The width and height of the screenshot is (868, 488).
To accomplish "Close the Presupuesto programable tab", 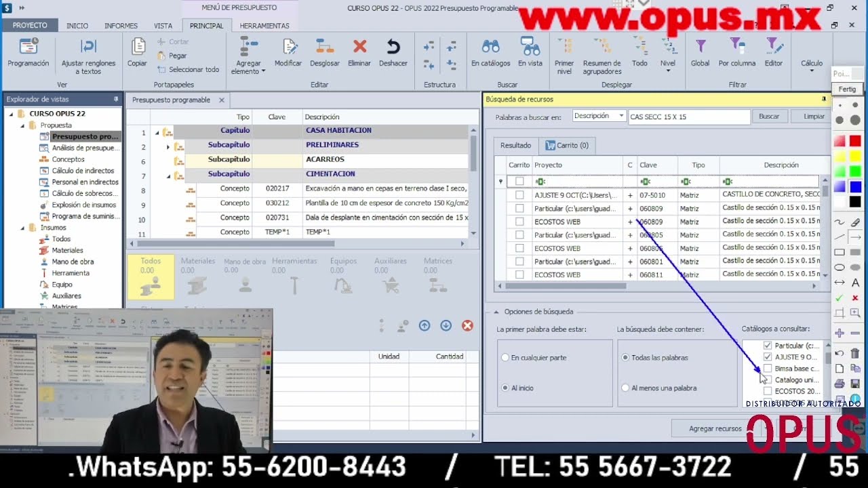I will 221,100.
